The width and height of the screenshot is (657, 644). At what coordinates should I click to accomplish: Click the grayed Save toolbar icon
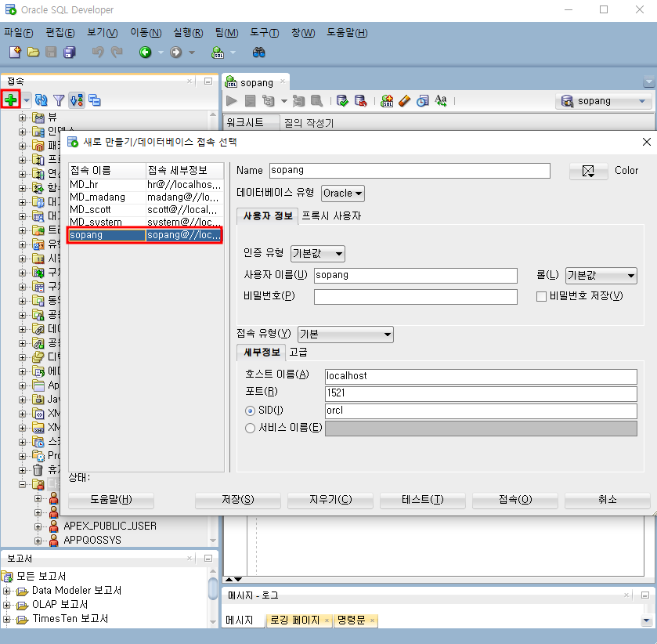[51, 52]
